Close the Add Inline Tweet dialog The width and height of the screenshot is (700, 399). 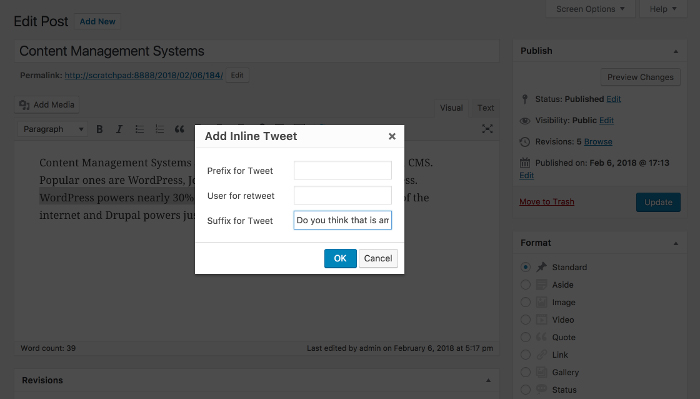click(x=392, y=136)
